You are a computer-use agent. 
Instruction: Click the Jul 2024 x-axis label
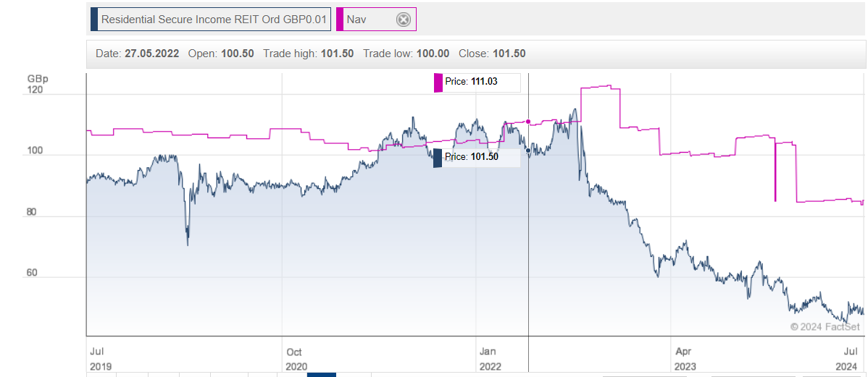coord(847,359)
